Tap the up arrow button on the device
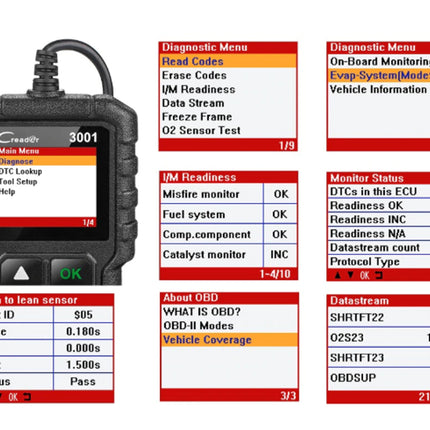Viewport: 430px width, 430px height. [21, 273]
